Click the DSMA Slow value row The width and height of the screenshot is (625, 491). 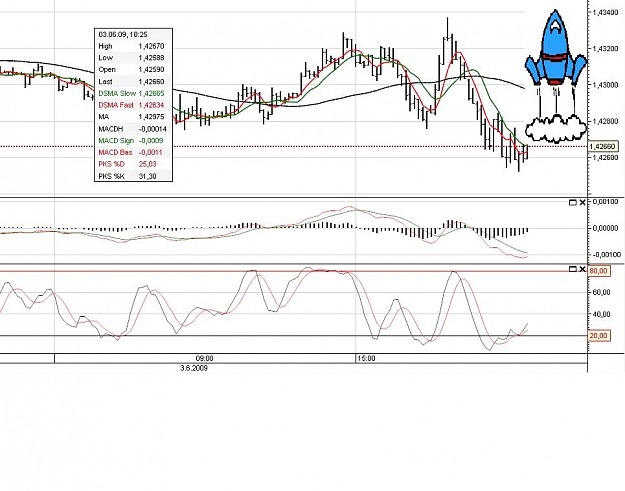pos(134,93)
